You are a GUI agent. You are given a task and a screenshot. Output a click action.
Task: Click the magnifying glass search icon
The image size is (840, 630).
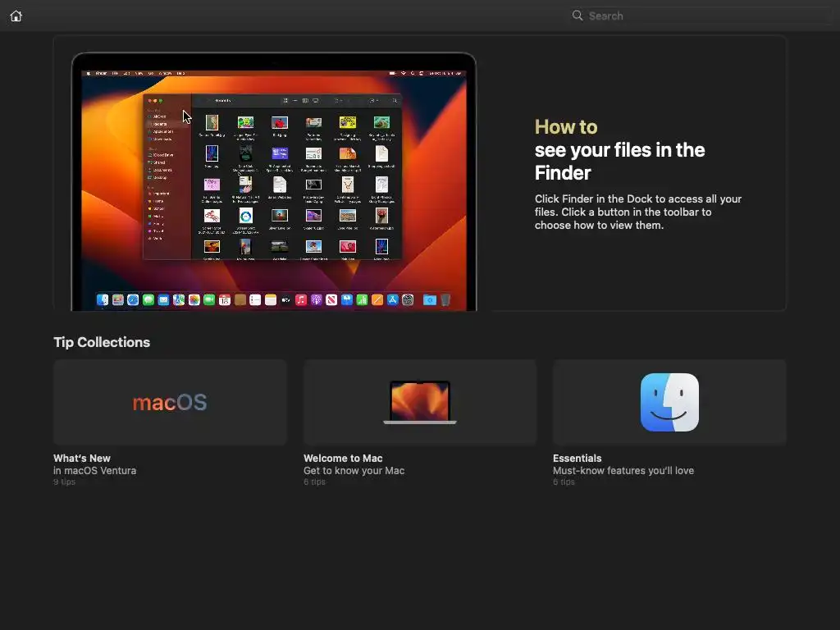[577, 16]
